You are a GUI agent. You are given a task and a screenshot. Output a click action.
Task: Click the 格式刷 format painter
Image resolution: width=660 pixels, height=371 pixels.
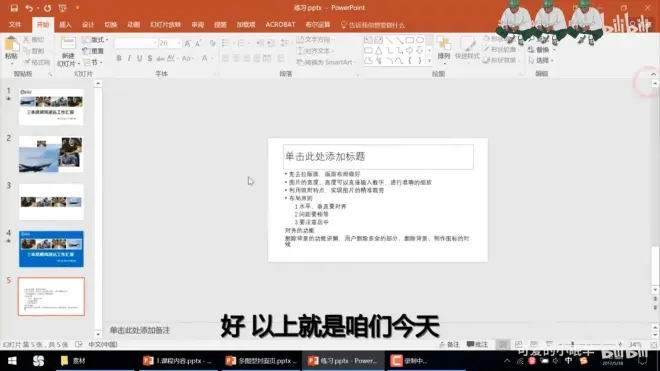coord(37,62)
